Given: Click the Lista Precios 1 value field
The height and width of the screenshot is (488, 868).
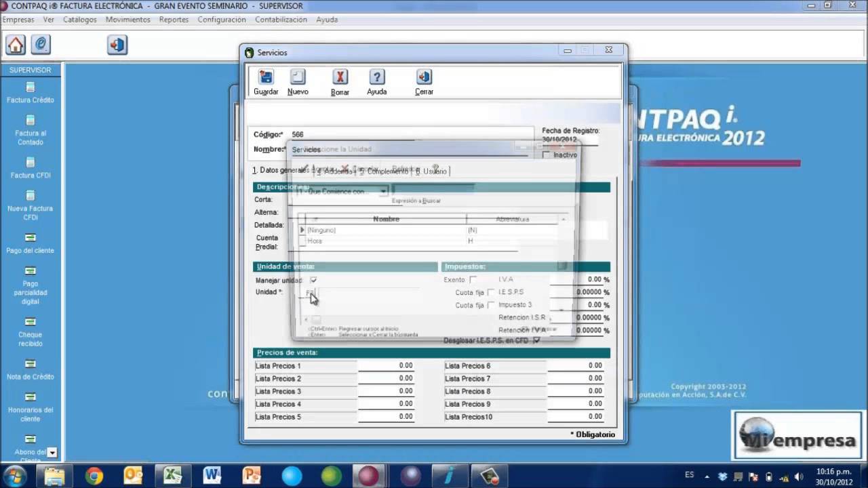Looking at the screenshot, I should click(386, 366).
